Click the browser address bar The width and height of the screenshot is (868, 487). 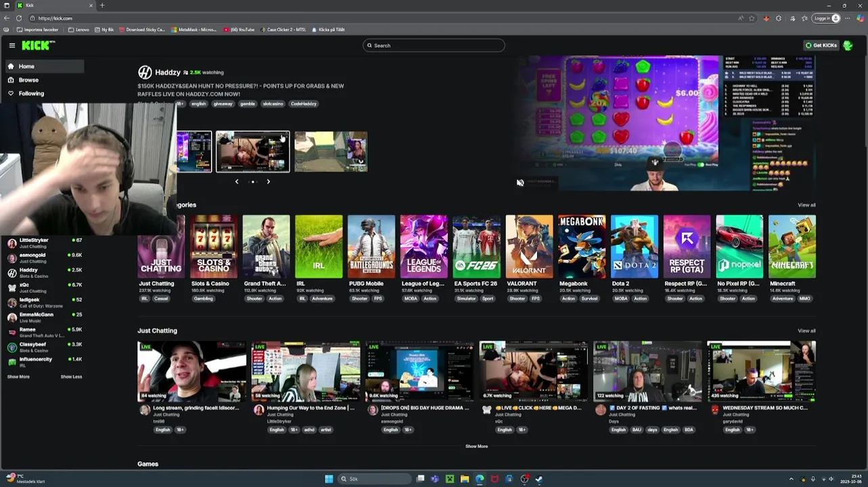386,18
